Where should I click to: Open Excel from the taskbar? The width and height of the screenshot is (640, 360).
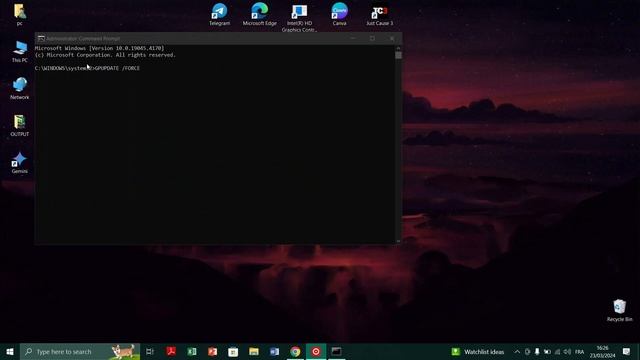(191, 351)
